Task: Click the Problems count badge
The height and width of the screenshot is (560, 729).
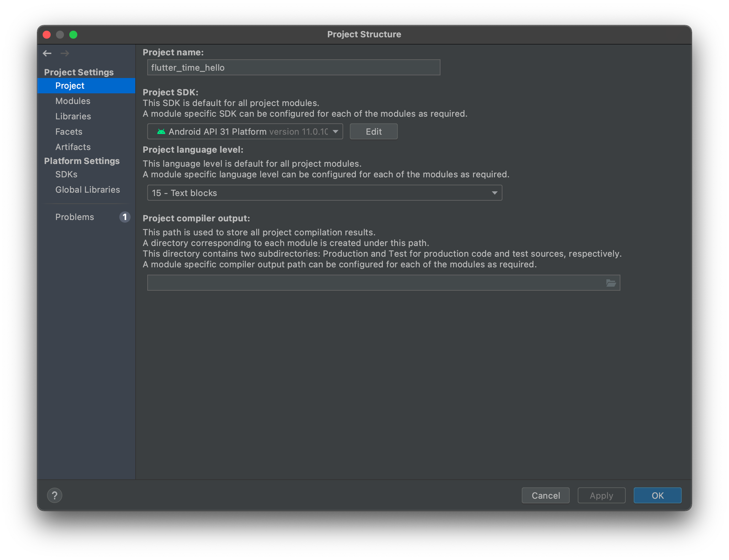Action: coord(125,217)
